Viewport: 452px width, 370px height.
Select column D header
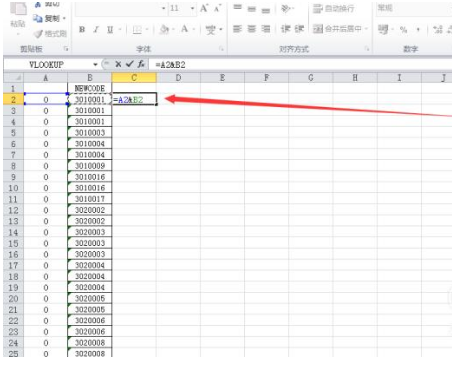[178, 78]
